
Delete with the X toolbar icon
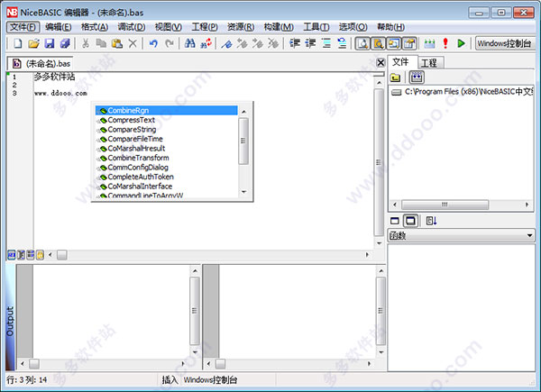coord(133,43)
